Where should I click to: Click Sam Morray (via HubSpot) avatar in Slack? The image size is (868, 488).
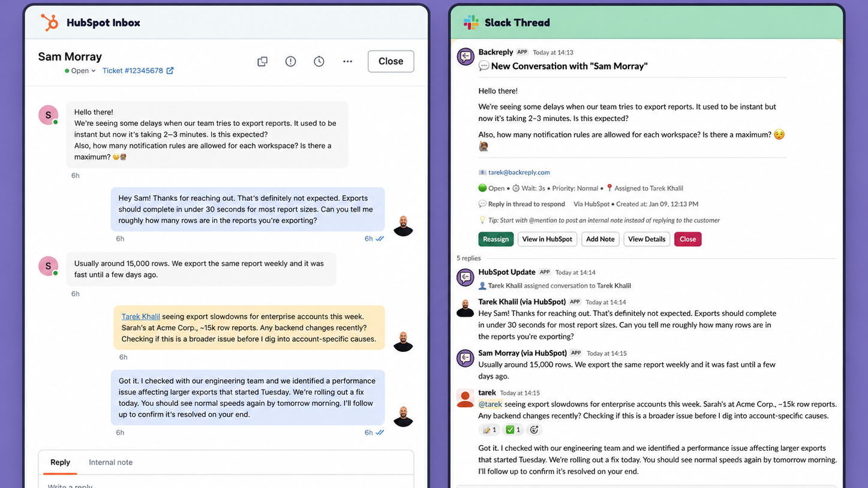465,358
